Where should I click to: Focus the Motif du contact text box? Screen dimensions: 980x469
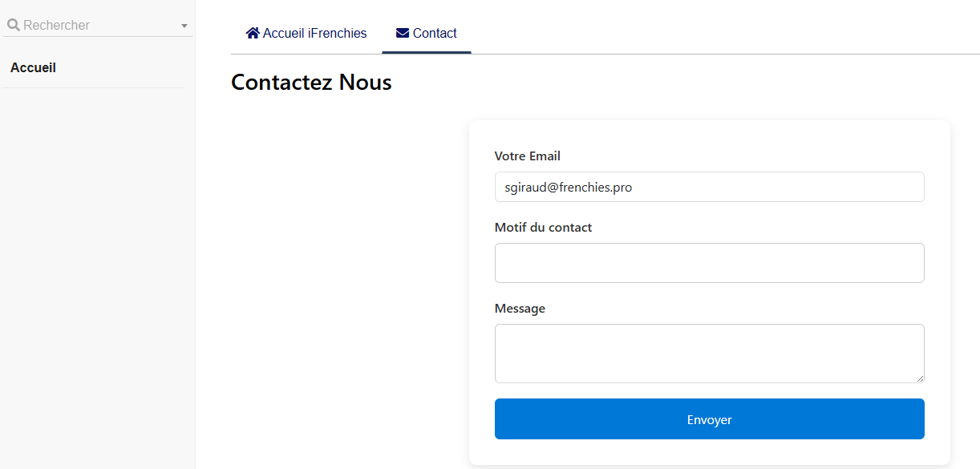click(x=709, y=263)
